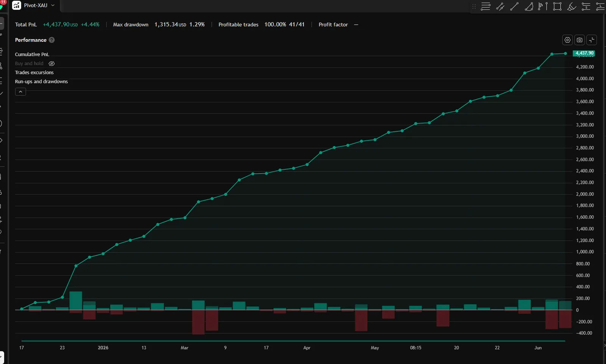Open the Pivot-XAU strategy dropdown

53,5
